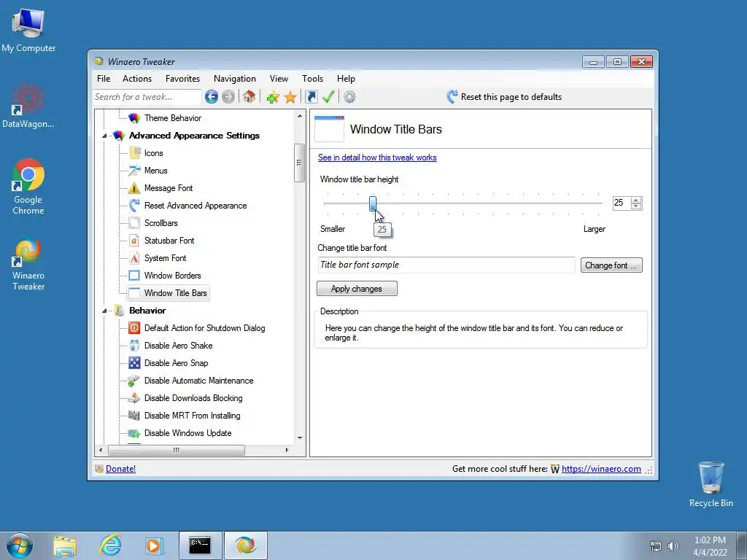This screenshot has width=747, height=560.
Task: Select Disable Windows Update tweak
Action: [x=187, y=433]
